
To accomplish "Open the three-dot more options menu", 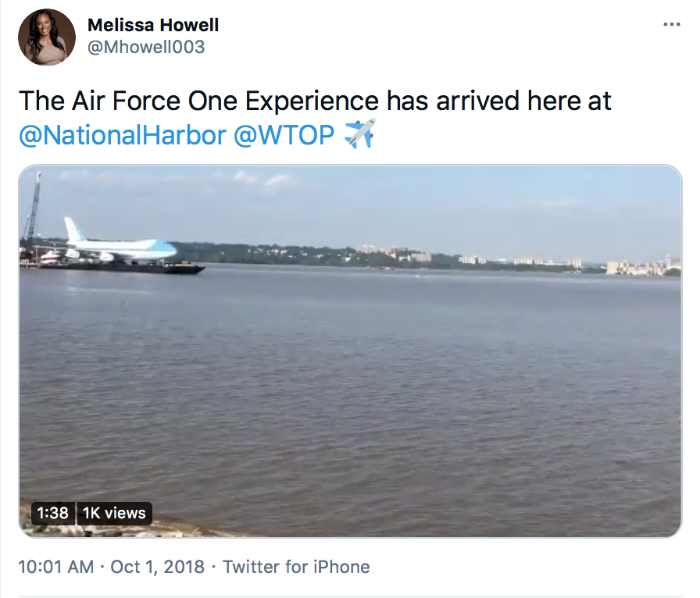I will pyautogui.click(x=671, y=24).
